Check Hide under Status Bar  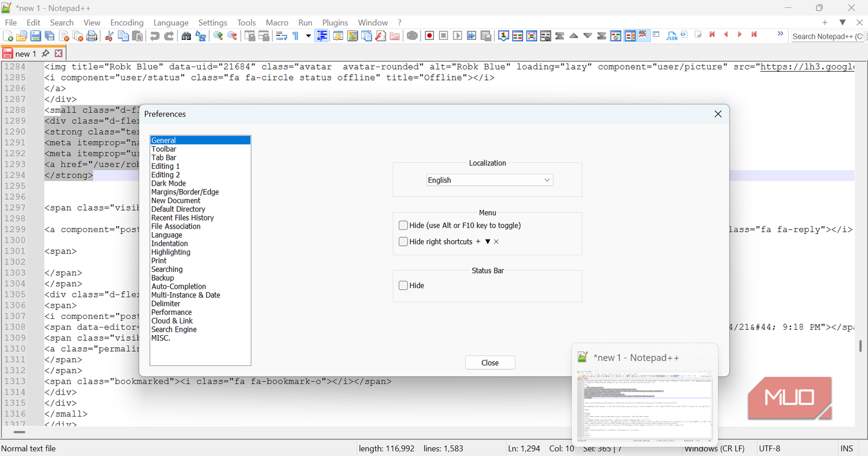[403, 285]
